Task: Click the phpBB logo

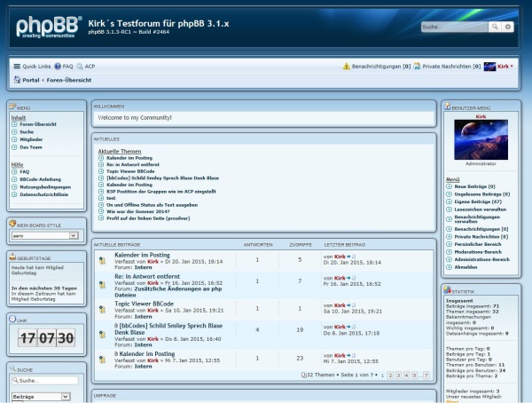Action: tap(48, 26)
